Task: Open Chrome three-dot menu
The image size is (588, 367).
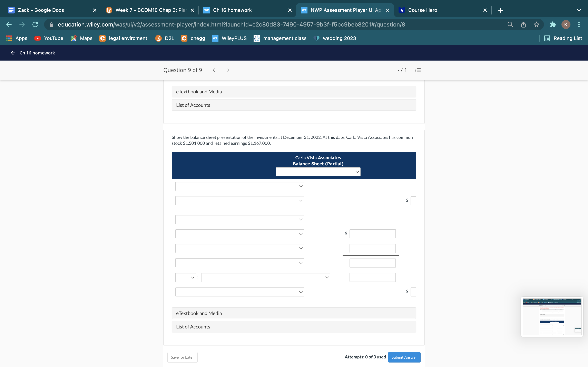Action: coord(579,24)
